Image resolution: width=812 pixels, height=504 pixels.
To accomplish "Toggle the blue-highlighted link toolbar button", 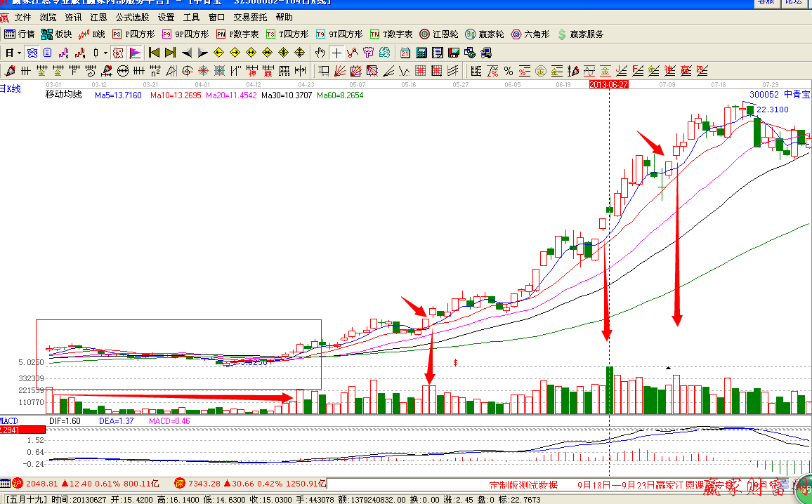I will [32, 53].
